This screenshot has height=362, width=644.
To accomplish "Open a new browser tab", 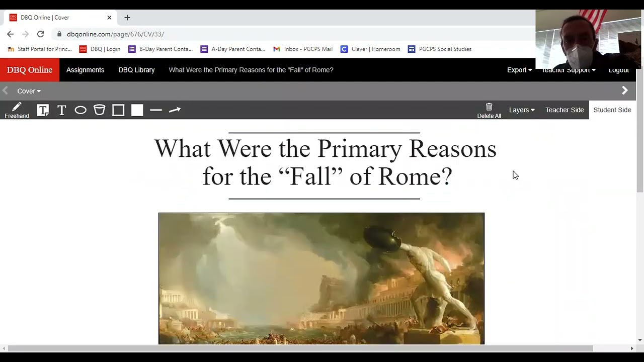I will point(127,18).
